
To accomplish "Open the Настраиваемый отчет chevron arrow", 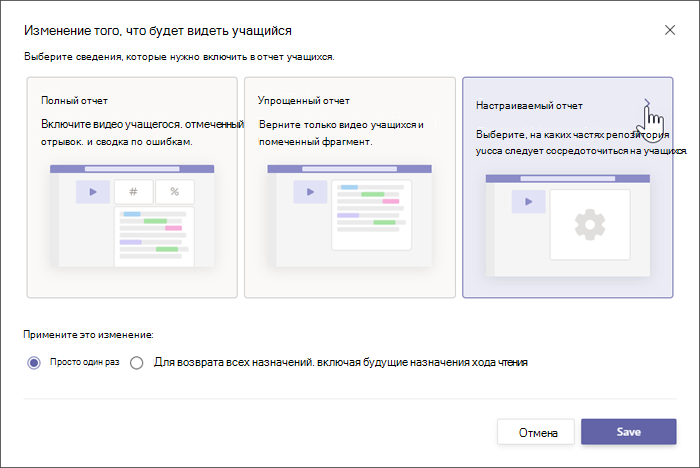I will (x=647, y=104).
